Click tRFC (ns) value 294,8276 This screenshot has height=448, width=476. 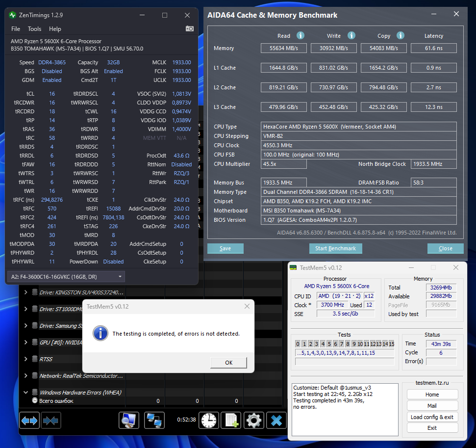[52, 200]
